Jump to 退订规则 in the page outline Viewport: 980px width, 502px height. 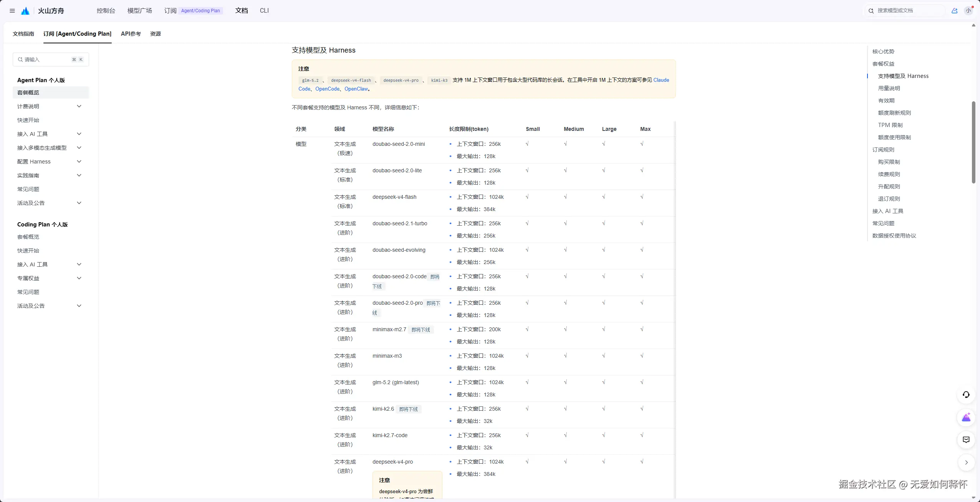pos(889,199)
